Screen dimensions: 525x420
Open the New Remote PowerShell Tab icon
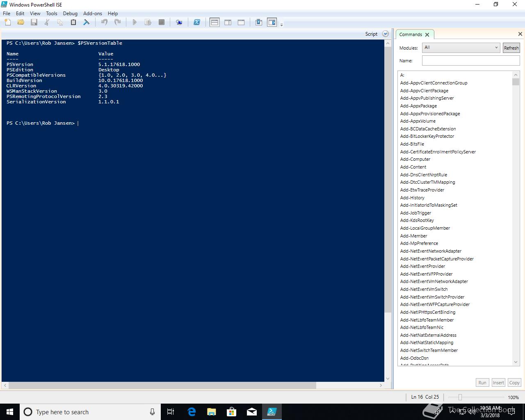point(179,22)
